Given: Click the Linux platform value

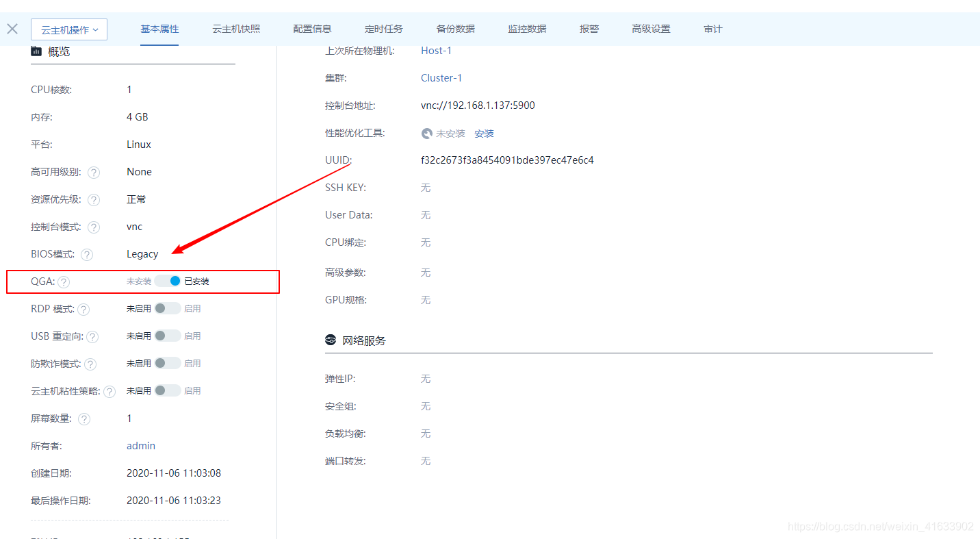Looking at the screenshot, I should click(139, 145).
